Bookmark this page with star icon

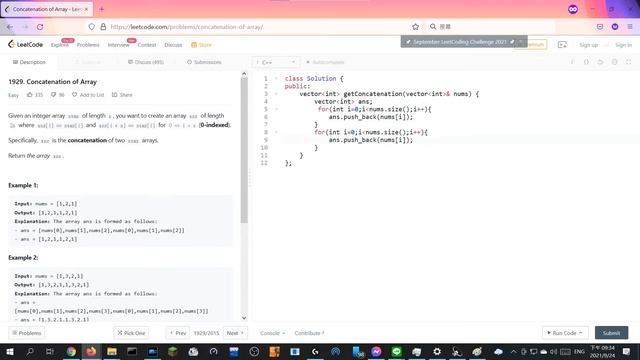pyautogui.click(x=416, y=27)
